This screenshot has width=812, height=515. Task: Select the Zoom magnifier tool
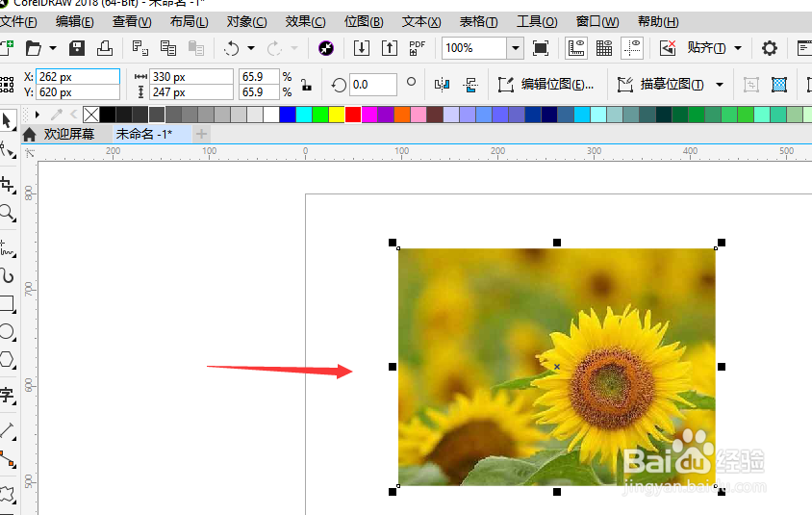(x=8, y=213)
